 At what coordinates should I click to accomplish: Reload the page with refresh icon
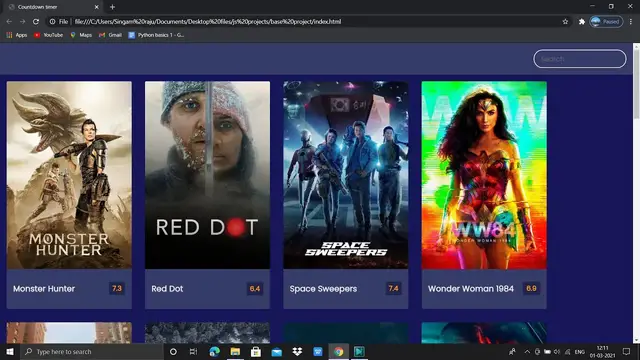[x=36, y=22]
